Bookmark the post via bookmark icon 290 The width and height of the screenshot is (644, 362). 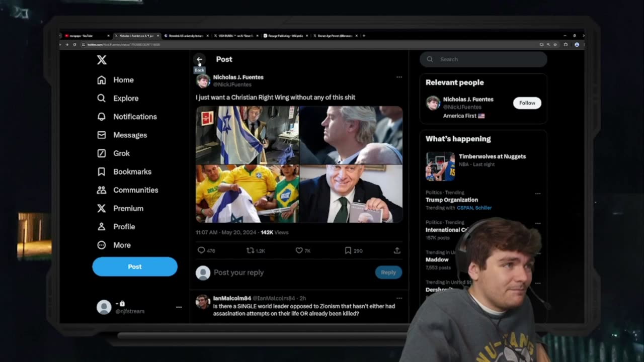pyautogui.click(x=348, y=250)
